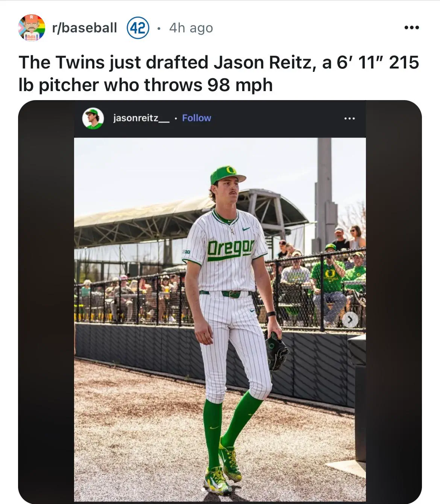Click the dot between username and Follow
The height and width of the screenshot is (504, 440).
point(176,118)
